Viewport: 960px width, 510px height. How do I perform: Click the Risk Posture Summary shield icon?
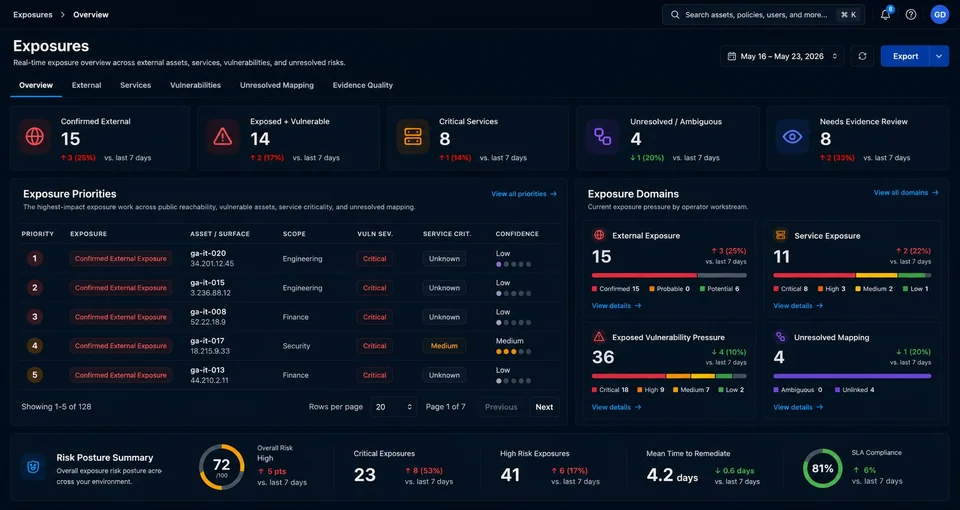pos(33,467)
